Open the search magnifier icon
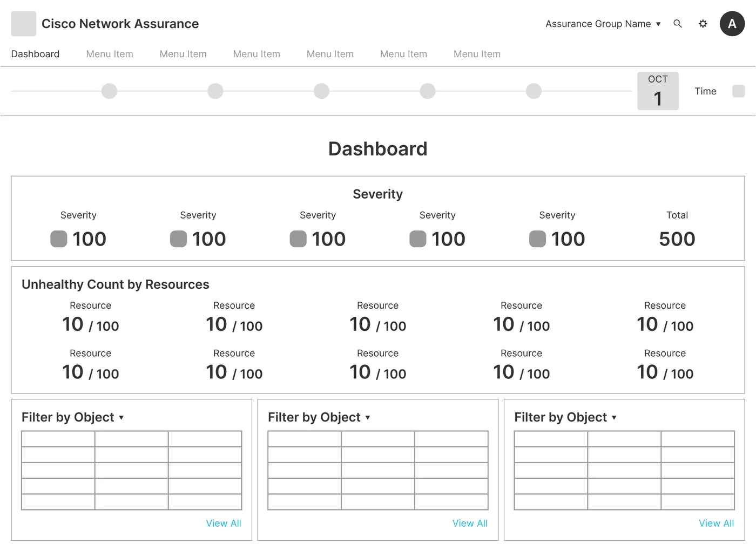 tap(678, 24)
